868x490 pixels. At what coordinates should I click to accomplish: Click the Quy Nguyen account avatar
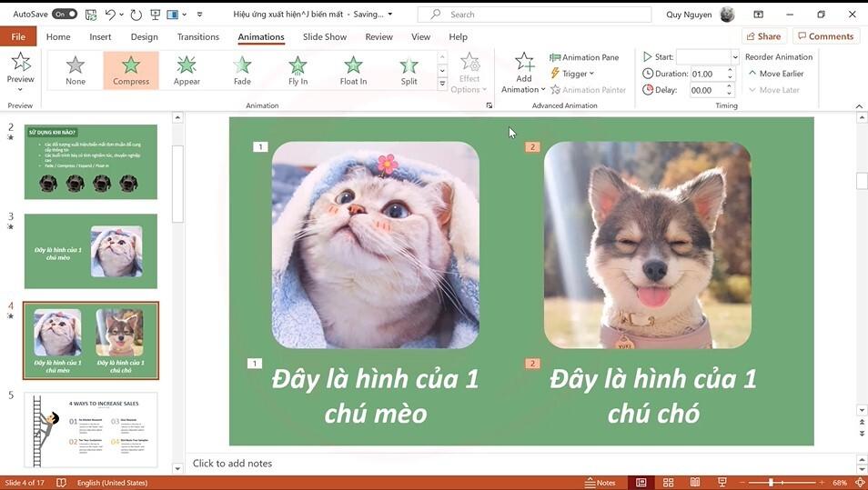click(x=727, y=15)
